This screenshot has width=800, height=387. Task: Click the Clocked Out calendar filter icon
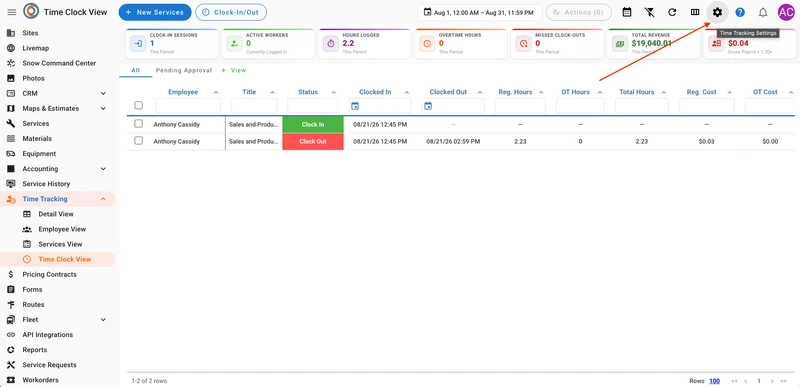pos(428,106)
